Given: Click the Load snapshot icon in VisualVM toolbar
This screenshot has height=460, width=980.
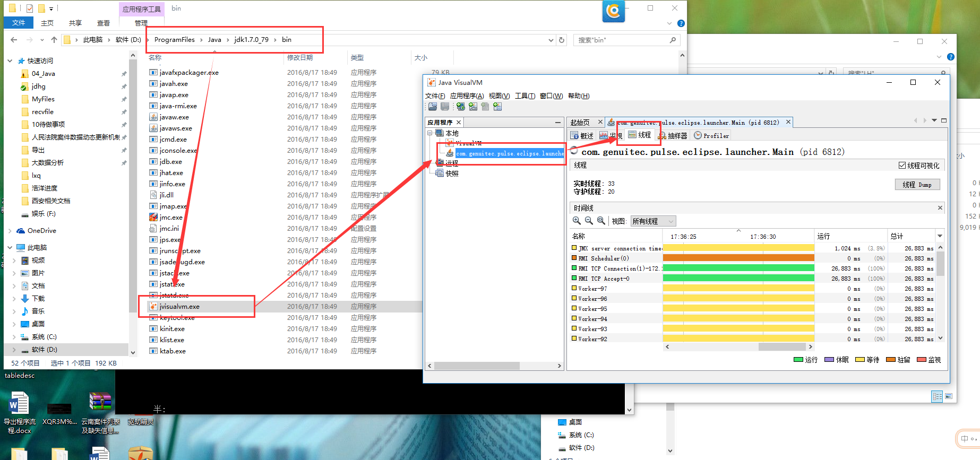Looking at the screenshot, I should [433, 107].
